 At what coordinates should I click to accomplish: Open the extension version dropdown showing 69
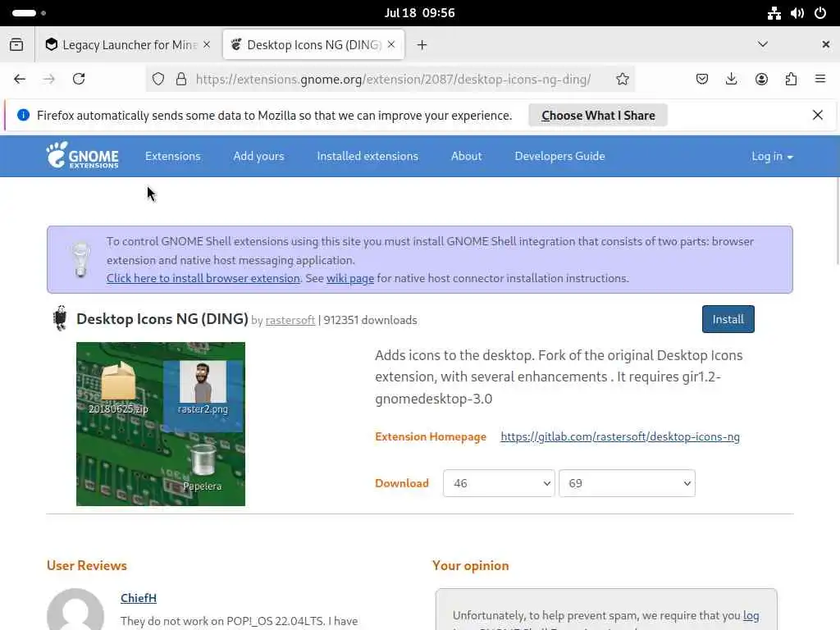[x=627, y=483]
